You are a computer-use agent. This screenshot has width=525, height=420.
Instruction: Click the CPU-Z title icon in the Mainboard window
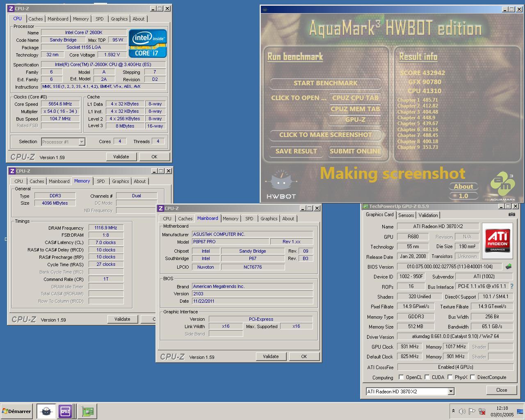click(x=161, y=208)
